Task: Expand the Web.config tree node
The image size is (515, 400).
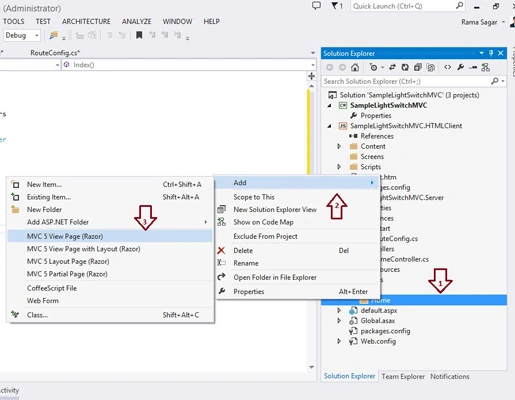Action: pyautogui.click(x=339, y=341)
